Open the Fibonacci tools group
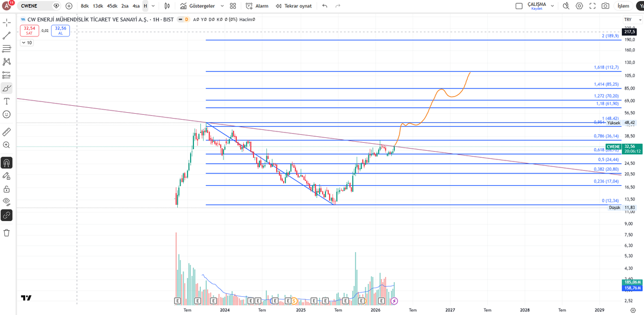The width and height of the screenshot is (644, 315). (x=6, y=49)
